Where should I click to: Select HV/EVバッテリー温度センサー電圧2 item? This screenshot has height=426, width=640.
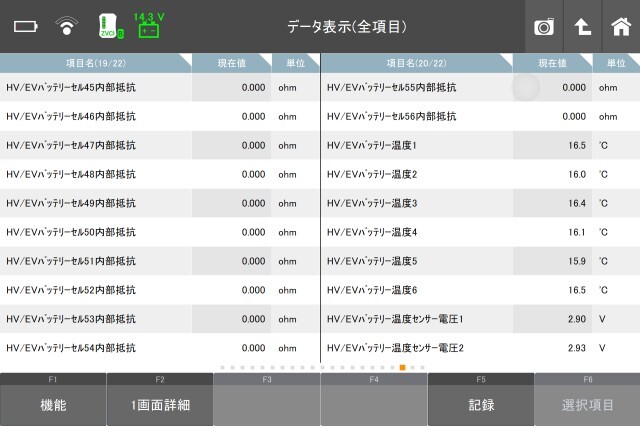coord(480,348)
